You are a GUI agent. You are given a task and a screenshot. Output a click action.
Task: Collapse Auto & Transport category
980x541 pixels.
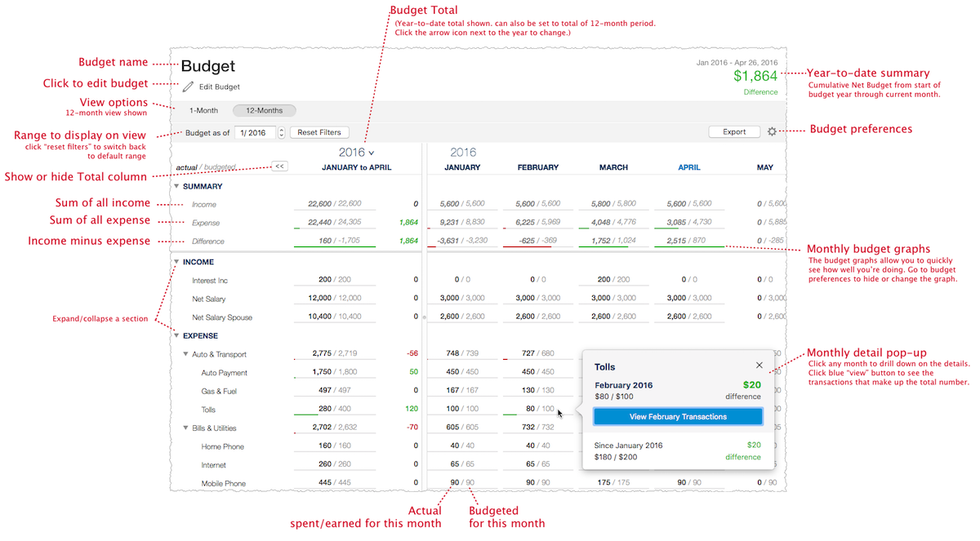(185, 354)
